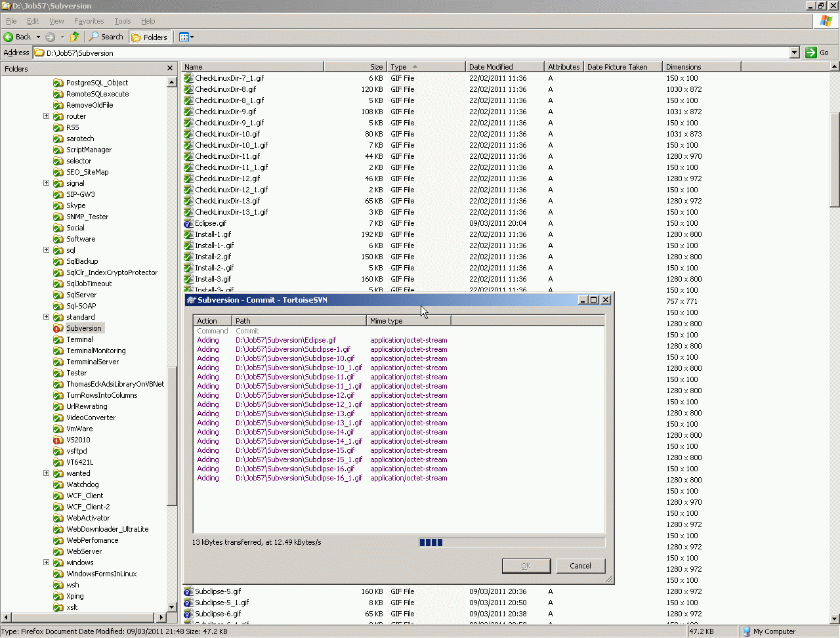The width and height of the screenshot is (840, 638).
Task: Expand the wanted folder tree node
Action: pos(46,473)
